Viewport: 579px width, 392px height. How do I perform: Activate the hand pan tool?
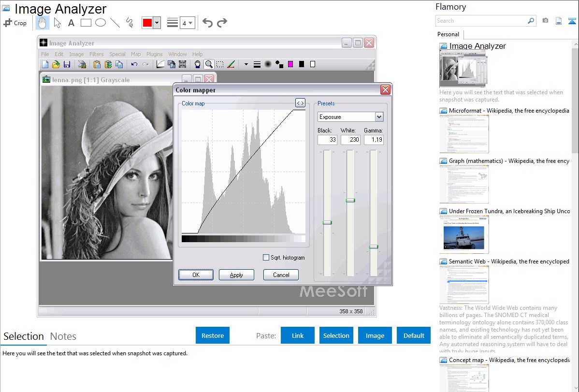pos(43,23)
